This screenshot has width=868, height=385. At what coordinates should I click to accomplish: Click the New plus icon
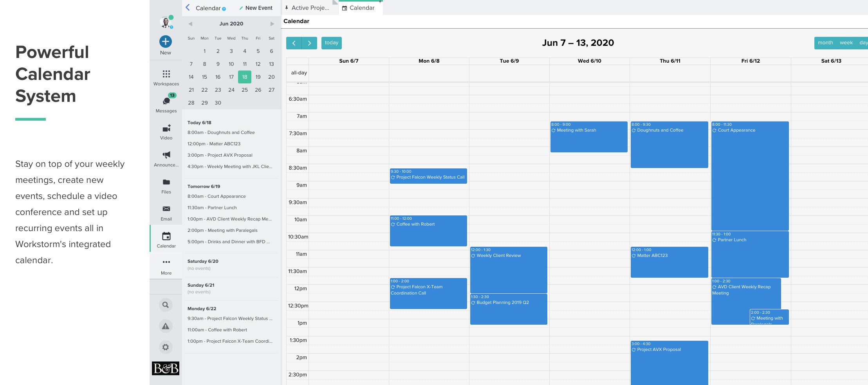tap(166, 42)
